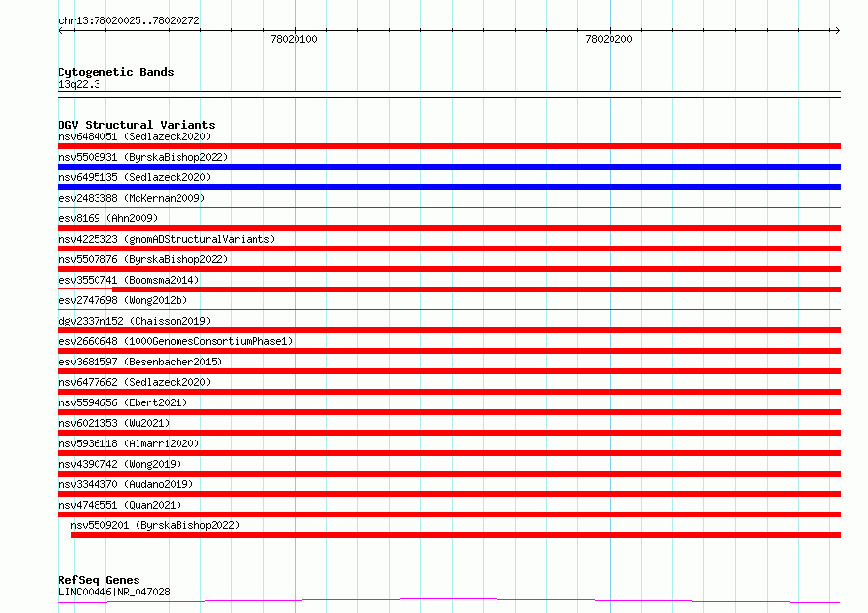Image resolution: width=868 pixels, height=613 pixels.
Task: Click the thin red line under esv2747698
Action: point(449,310)
